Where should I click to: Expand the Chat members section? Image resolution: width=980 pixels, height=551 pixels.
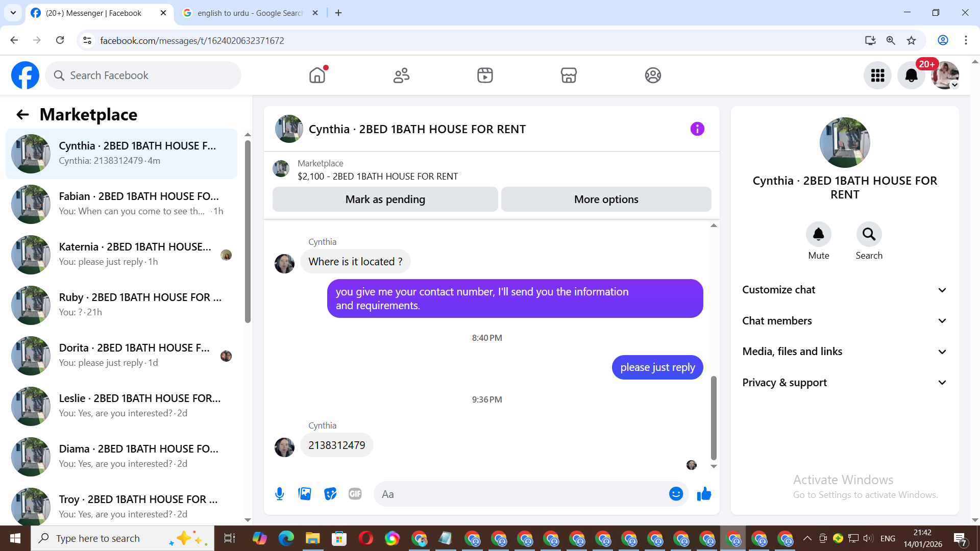pos(844,321)
